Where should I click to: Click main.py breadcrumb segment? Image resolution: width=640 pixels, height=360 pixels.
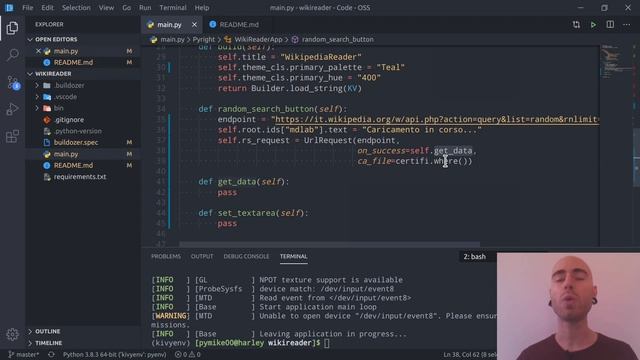pyautogui.click(x=172, y=40)
